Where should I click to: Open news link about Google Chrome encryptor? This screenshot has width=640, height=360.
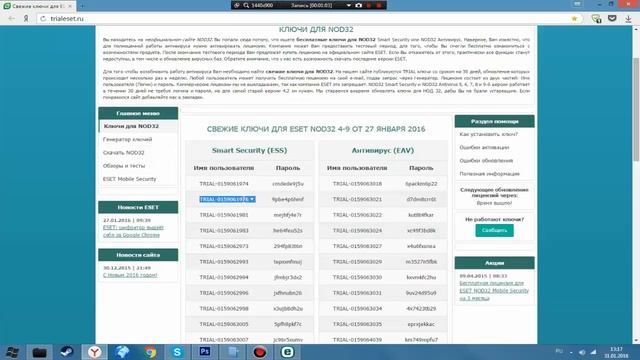pos(133,231)
